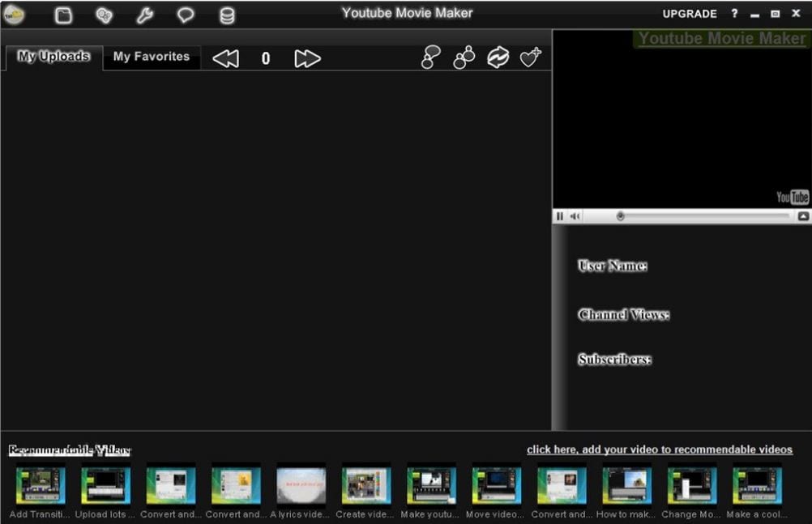812x524 pixels.
Task: Click the add to favorites heart icon
Action: (x=531, y=57)
